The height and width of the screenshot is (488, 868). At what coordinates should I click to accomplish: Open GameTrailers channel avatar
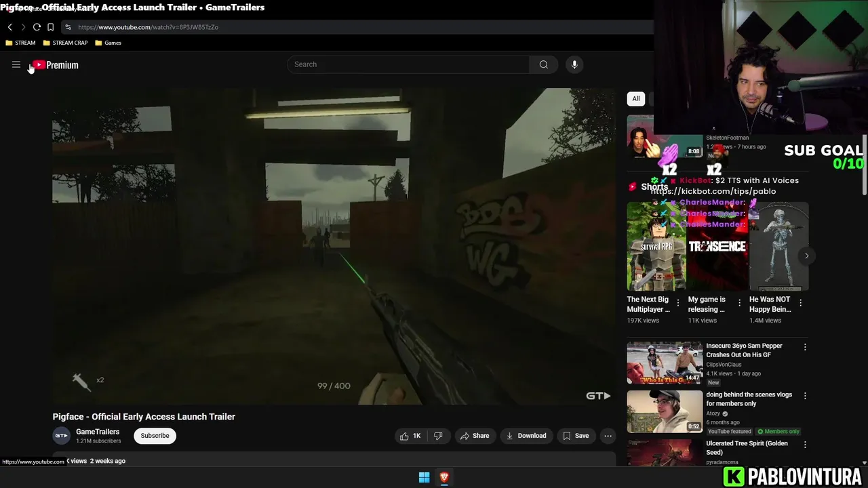coord(61,436)
